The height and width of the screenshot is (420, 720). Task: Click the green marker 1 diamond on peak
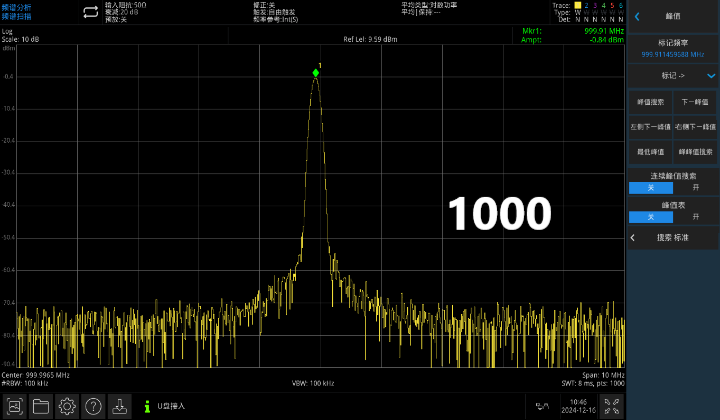pos(316,73)
